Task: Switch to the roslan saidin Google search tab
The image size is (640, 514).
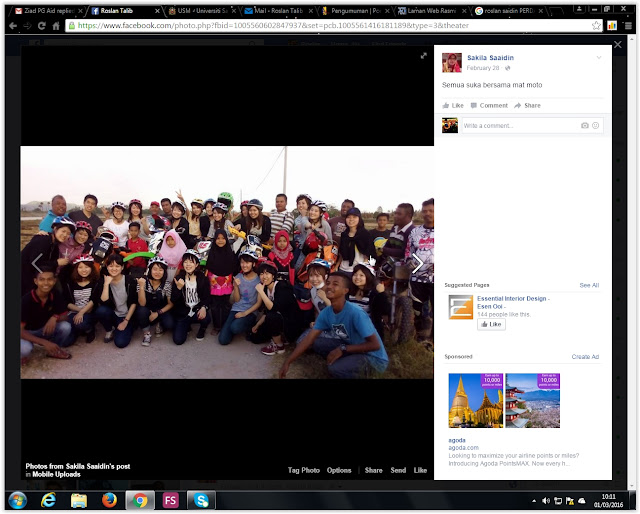Action: pyautogui.click(x=507, y=11)
